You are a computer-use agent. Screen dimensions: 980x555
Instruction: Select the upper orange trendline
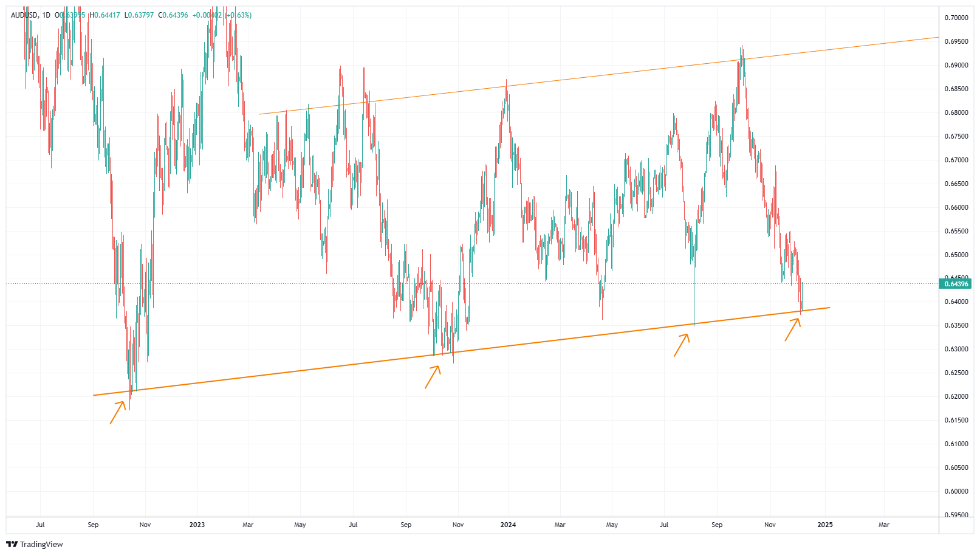point(598,75)
